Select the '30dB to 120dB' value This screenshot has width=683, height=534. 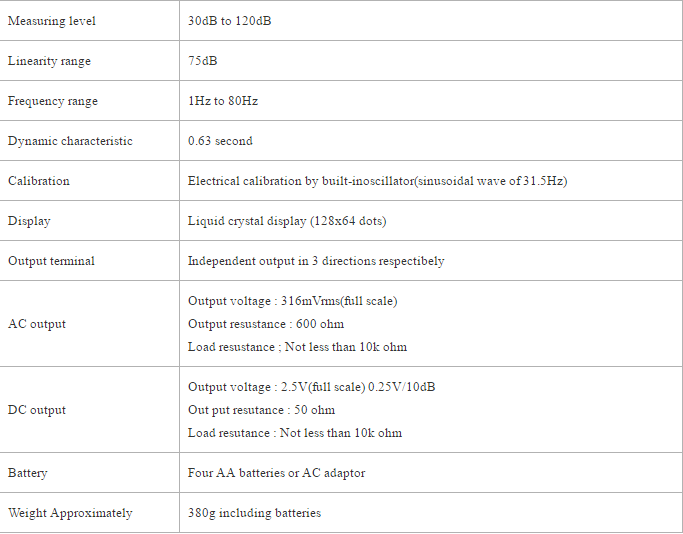pyautogui.click(x=229, y=21)
